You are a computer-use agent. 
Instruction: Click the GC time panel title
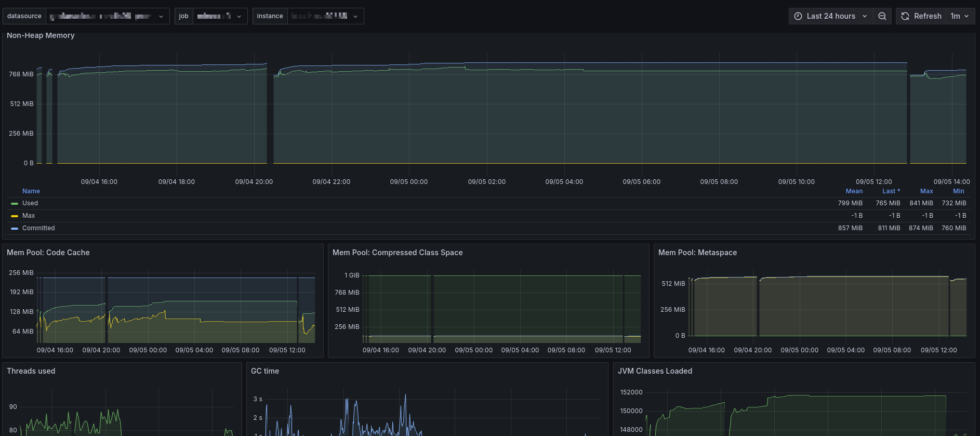tap(265, 371)
